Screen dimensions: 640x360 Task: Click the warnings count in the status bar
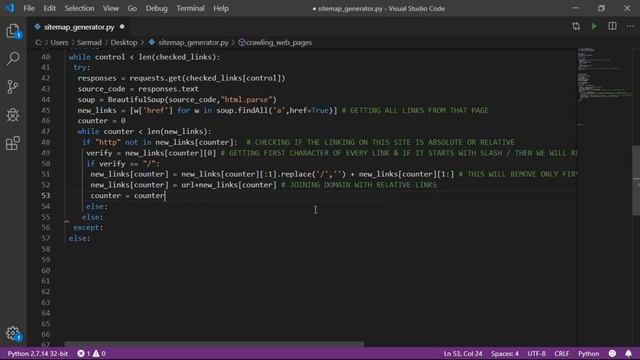pos(99,353)
